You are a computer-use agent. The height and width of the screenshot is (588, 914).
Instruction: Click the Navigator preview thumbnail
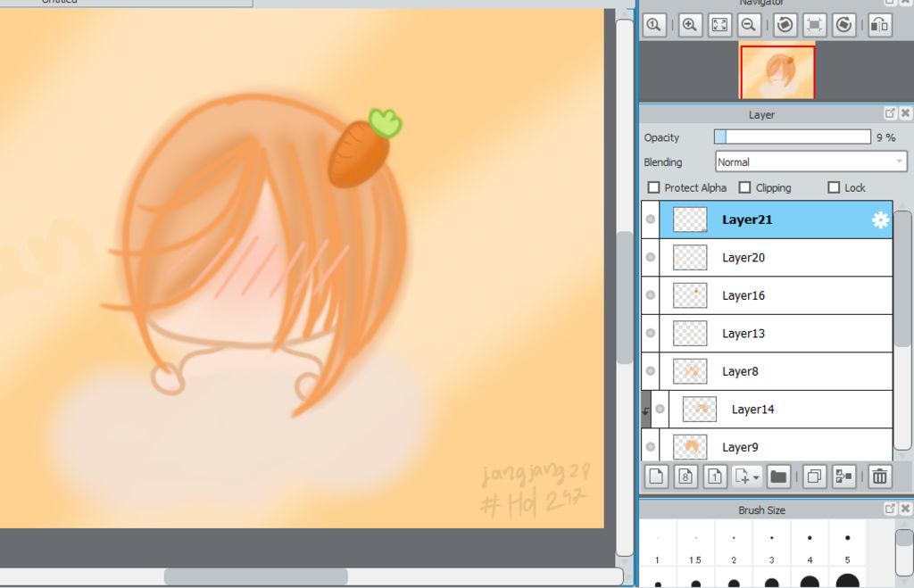pyautogui.click(x=777, y=71)
